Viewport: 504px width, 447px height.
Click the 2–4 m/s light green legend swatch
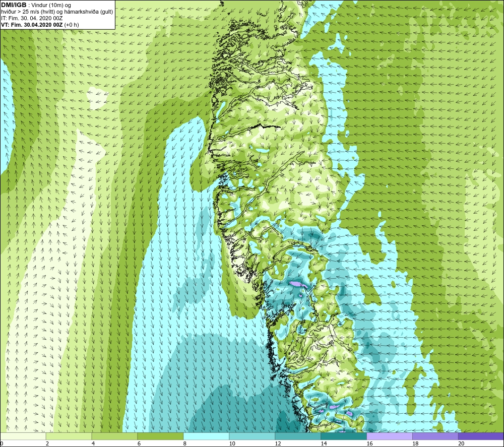[x=69, y=436]
